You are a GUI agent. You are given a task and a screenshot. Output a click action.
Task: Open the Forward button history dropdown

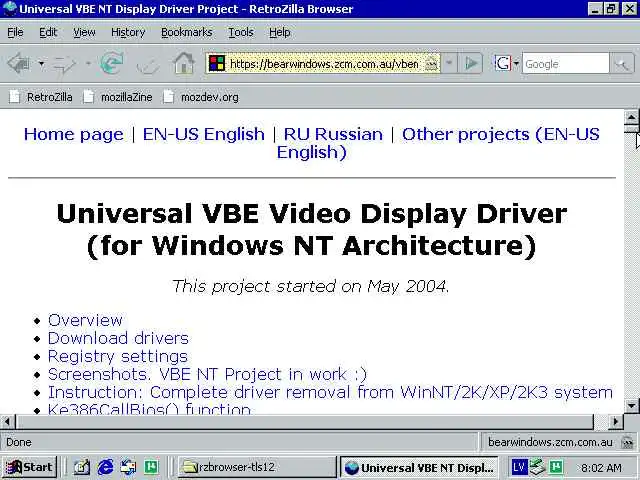[x=88, y=63]
